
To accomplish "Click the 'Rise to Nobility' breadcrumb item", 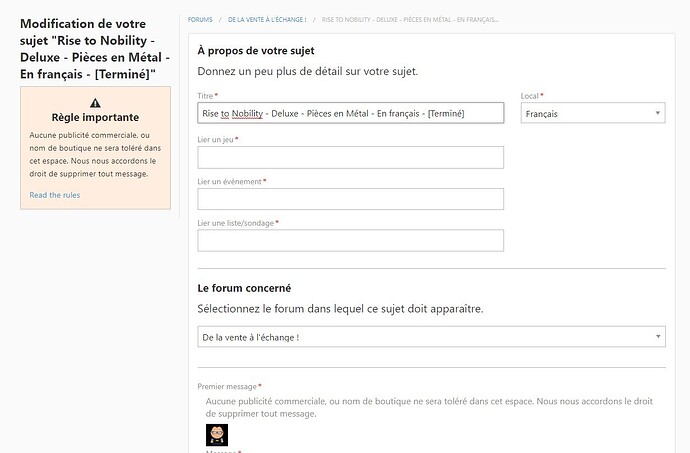I will 410,20.
